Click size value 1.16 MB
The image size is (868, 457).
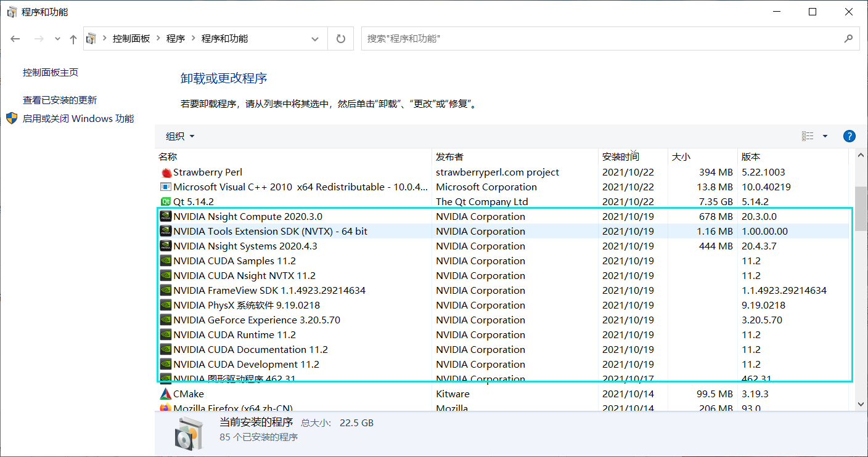tap(714, 232)
